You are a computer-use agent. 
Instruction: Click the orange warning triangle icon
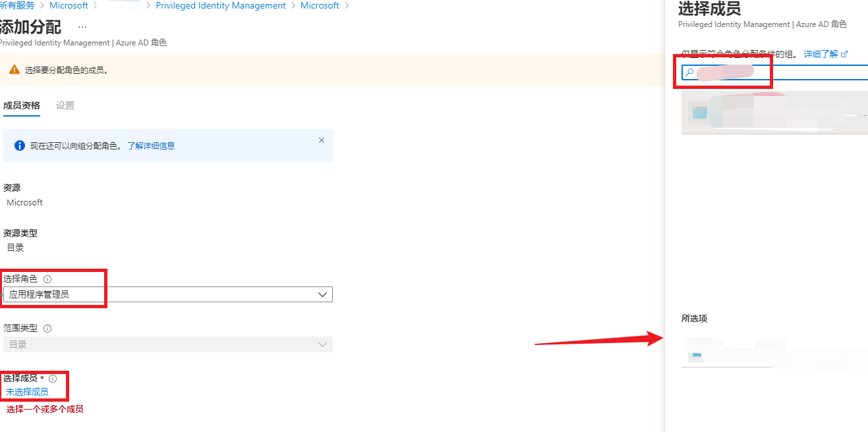click(x=14, y=70)
